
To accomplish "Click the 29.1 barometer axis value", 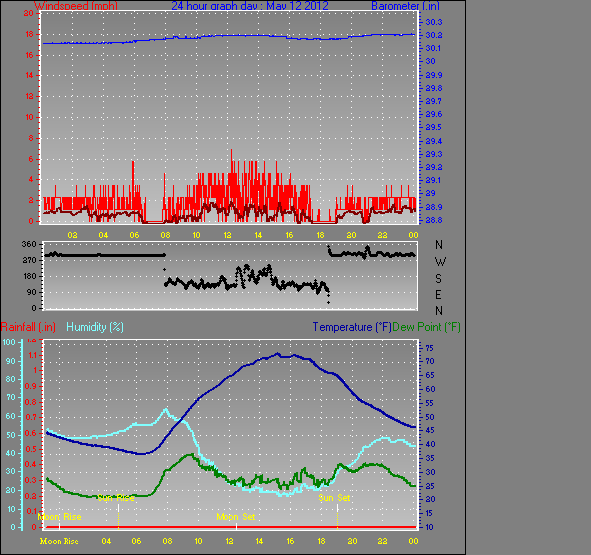I will [433, 180].
